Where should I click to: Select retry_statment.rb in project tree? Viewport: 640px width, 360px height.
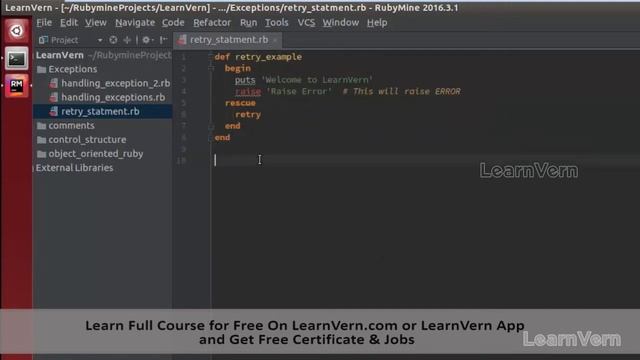click(100, 111)
